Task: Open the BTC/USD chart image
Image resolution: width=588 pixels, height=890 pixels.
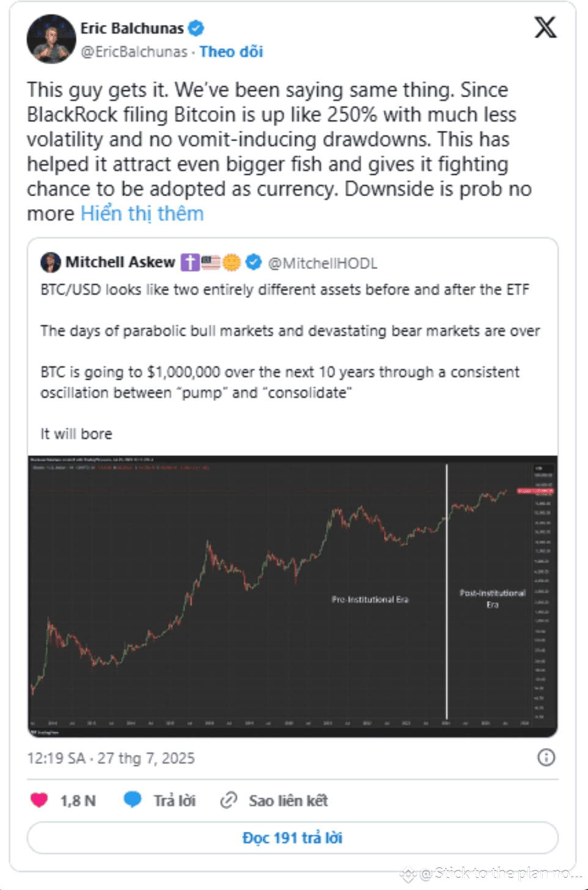Action: (292, 596)
